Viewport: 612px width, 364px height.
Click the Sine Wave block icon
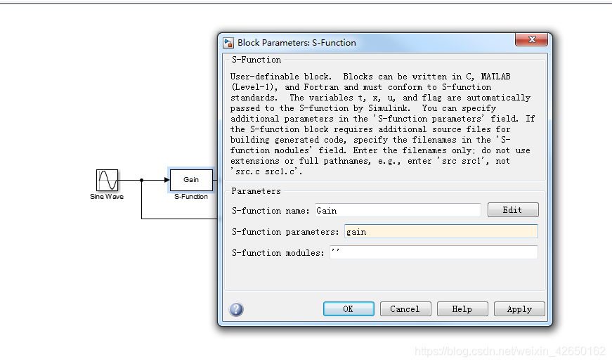pyautogui.click(x=108, y=180)
